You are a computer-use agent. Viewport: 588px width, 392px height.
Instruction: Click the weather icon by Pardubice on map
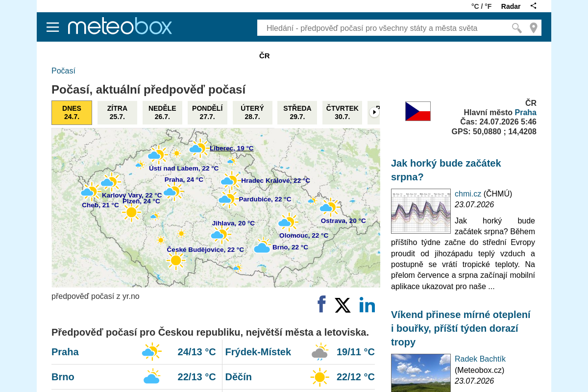(x=228, y=199)
